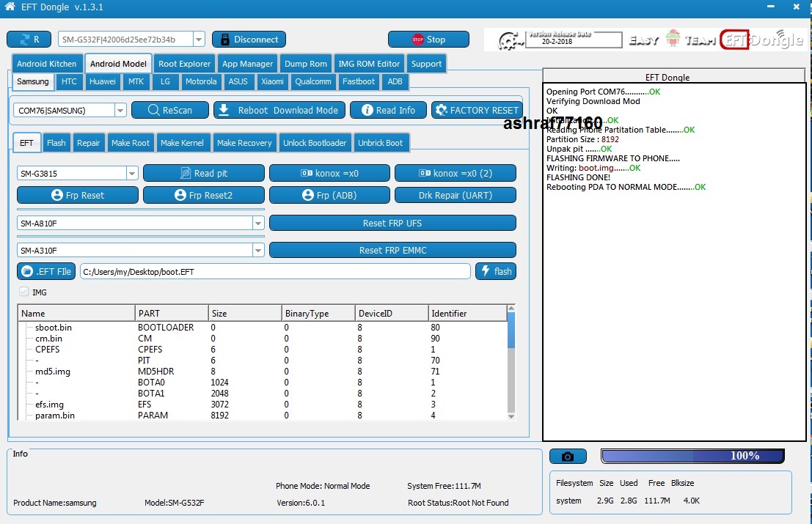Open the device SM-G532F dropdown
Image resolution: width=812 pixels, height=524 pixels.
[199, 40]
